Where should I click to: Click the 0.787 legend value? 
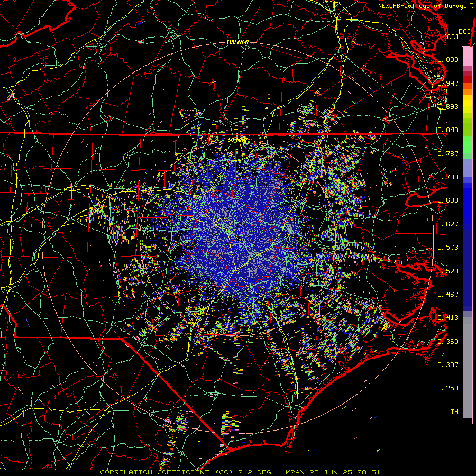pyautogui.click(x=448, y=153)
